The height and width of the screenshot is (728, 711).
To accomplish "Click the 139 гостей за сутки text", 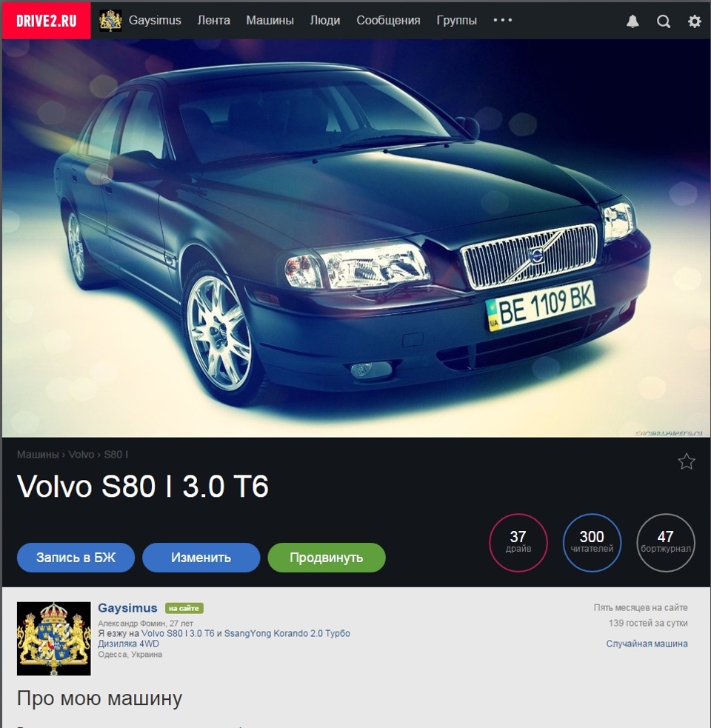I will pos(648,623).
